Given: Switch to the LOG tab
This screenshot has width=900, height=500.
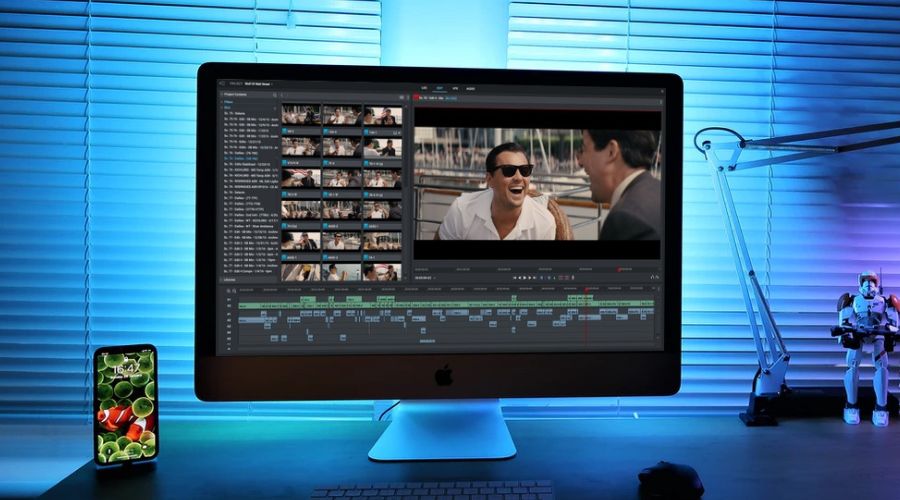Looking at the screenshot, I should tap(424, 88).
